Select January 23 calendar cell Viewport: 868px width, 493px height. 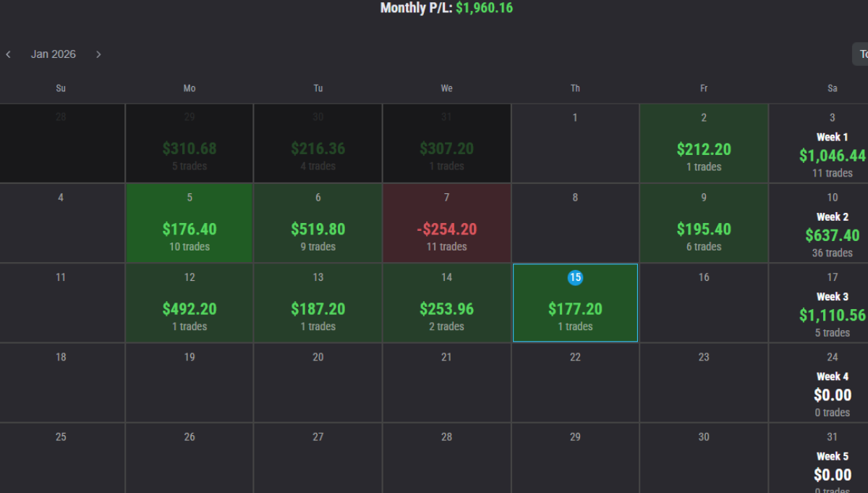[x=704, y=383]
